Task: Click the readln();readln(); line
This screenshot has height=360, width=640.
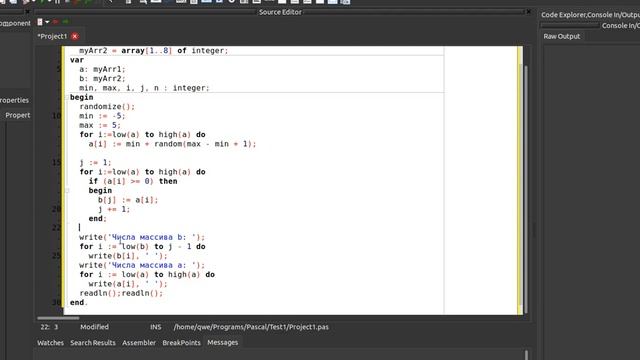Action: coord(121,293)
